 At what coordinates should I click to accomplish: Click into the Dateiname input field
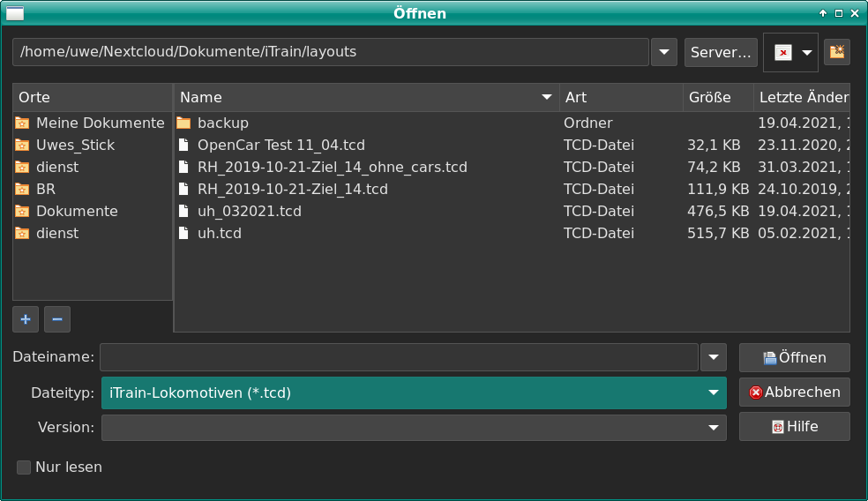coord(399,357)
